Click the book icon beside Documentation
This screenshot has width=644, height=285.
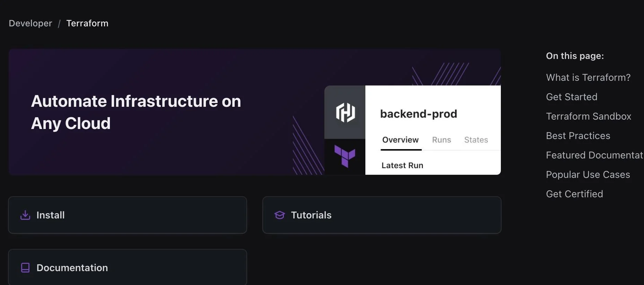(25, 267)
